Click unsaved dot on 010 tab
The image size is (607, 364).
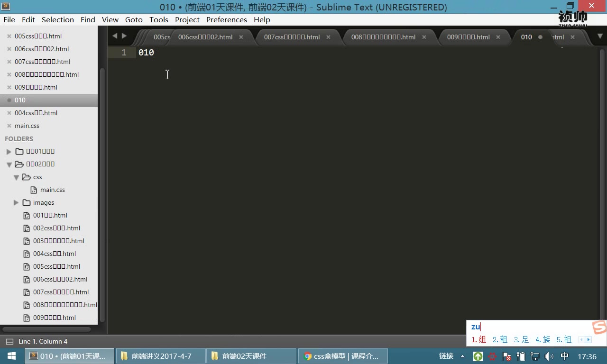[x=540, y=37]
